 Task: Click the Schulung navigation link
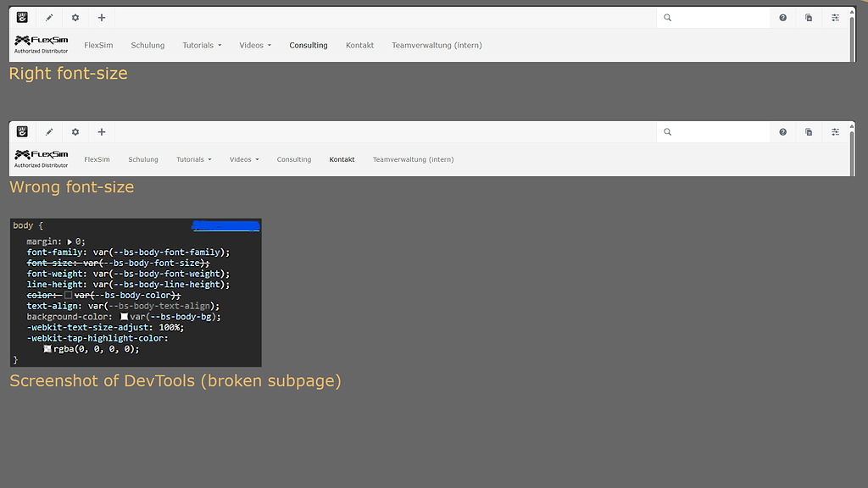(147, 45)
